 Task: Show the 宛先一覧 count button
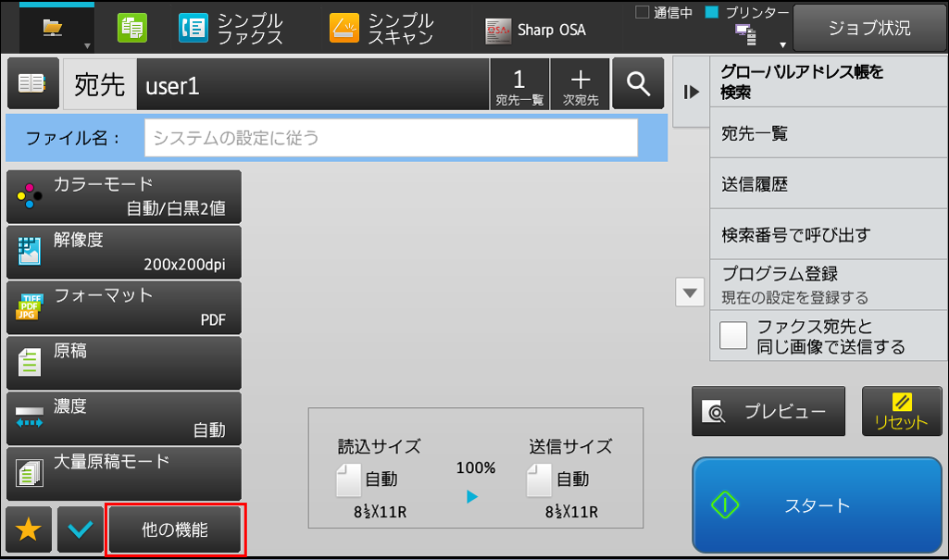(519, 84)
